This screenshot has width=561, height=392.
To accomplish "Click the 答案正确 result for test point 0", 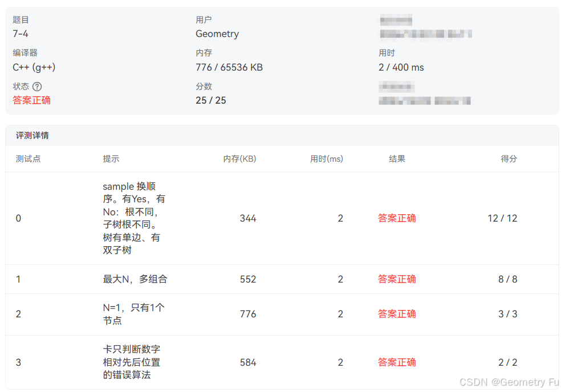I will 397,218.
